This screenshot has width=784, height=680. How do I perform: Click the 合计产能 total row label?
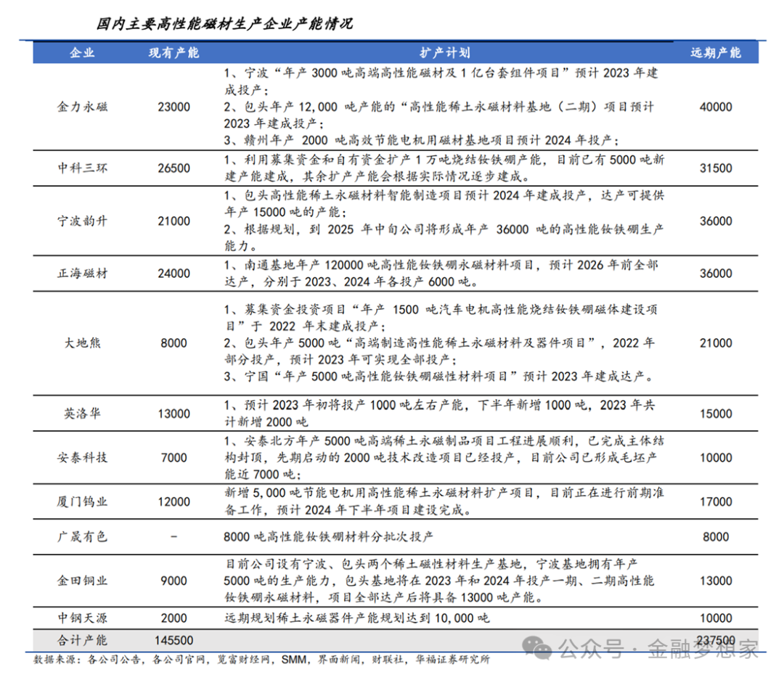tap(82, 641)
